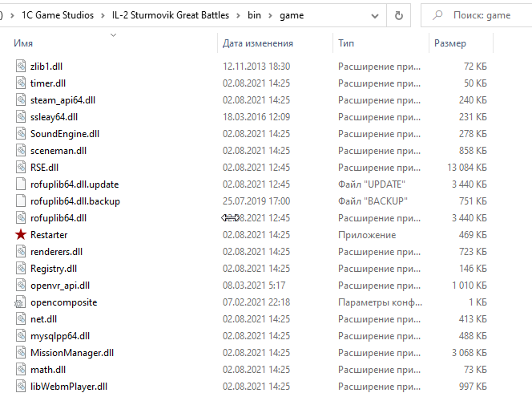Select the zlib1.dll file name

pos(46,67)
